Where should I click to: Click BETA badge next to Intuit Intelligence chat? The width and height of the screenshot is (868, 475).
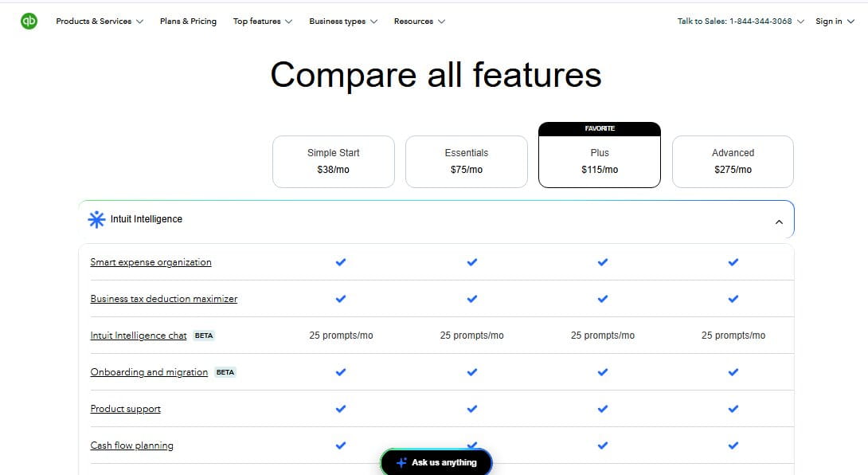(204, 336)
